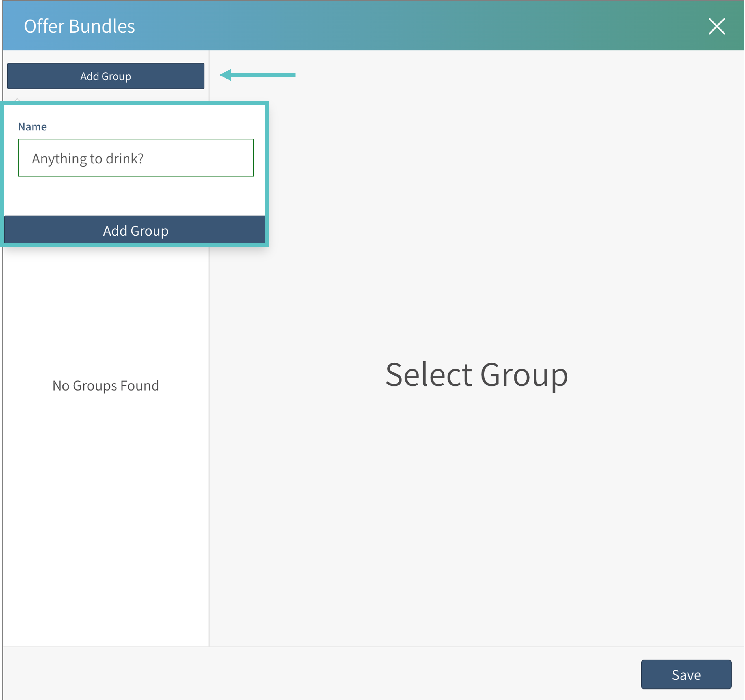Click the Name field label

[33, 127]
